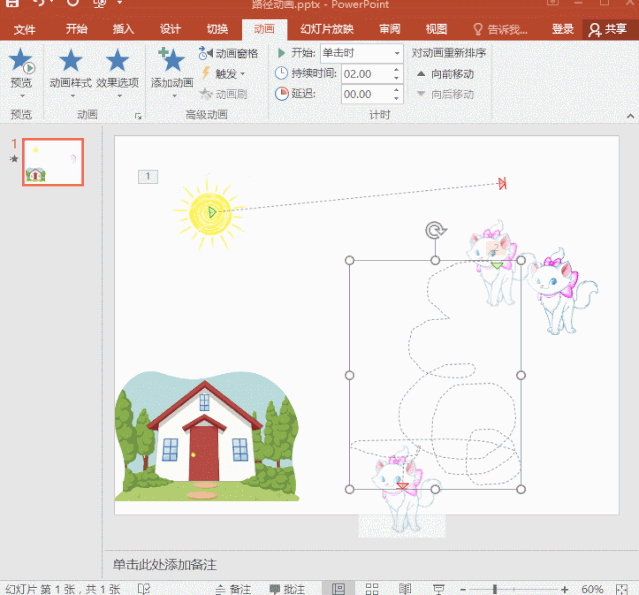This screenshot has height=595, width=639.
Task: Open the Animation Styles (动画样式) gallery
Action: click(71, 70)
